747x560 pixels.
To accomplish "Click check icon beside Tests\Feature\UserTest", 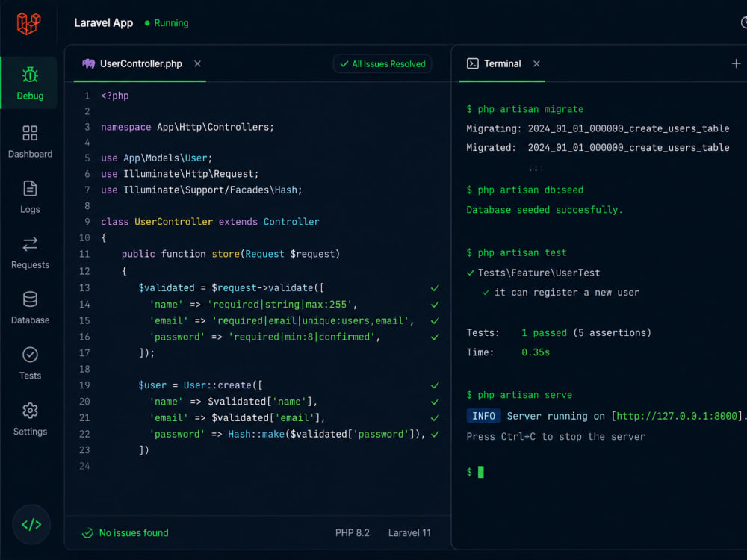I will pyautogui.click(x=470, y=273).
